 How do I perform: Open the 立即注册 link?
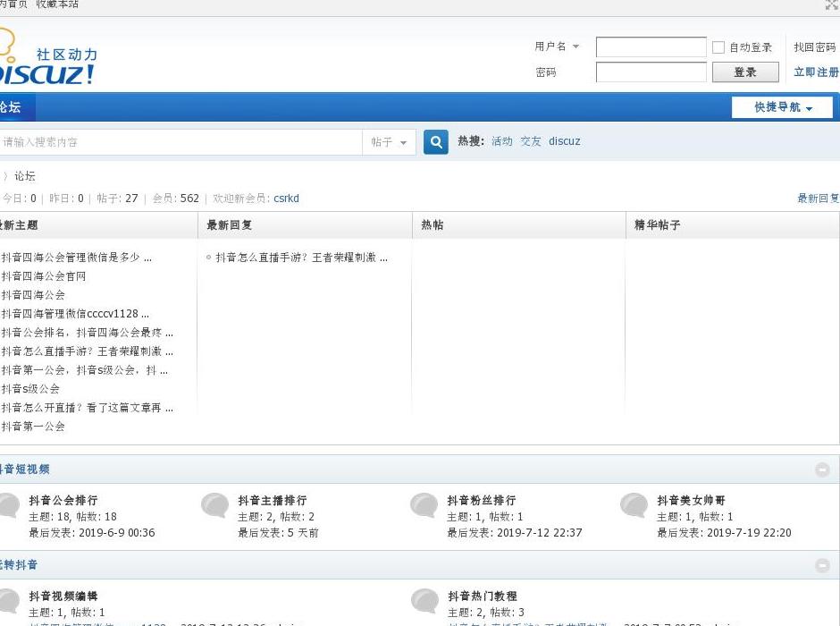(x=817, y=72)
